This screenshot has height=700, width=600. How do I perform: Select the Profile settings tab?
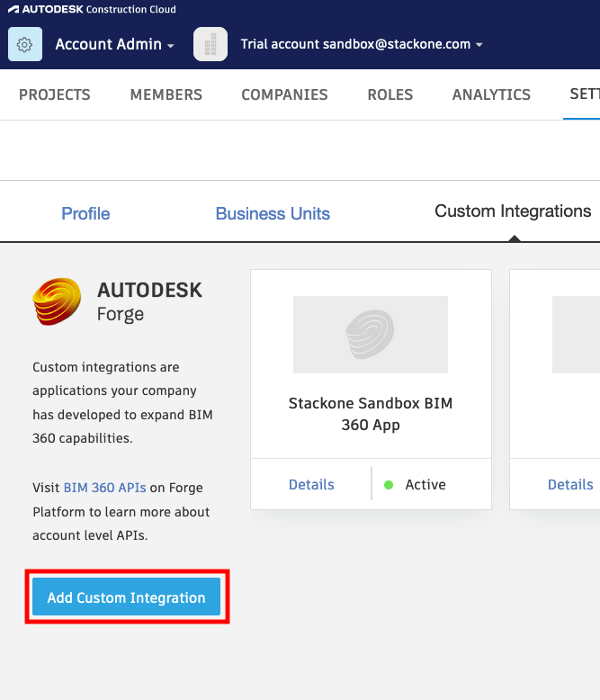click(x=85, y=213)
